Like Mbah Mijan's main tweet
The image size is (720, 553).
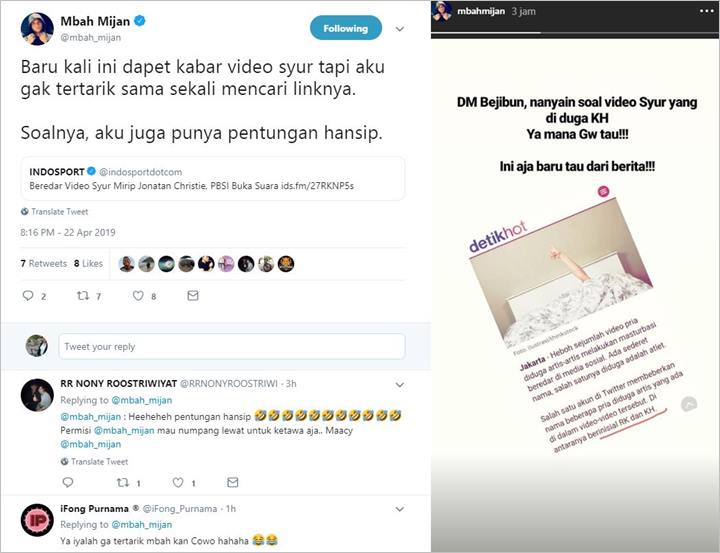(138, 295)
